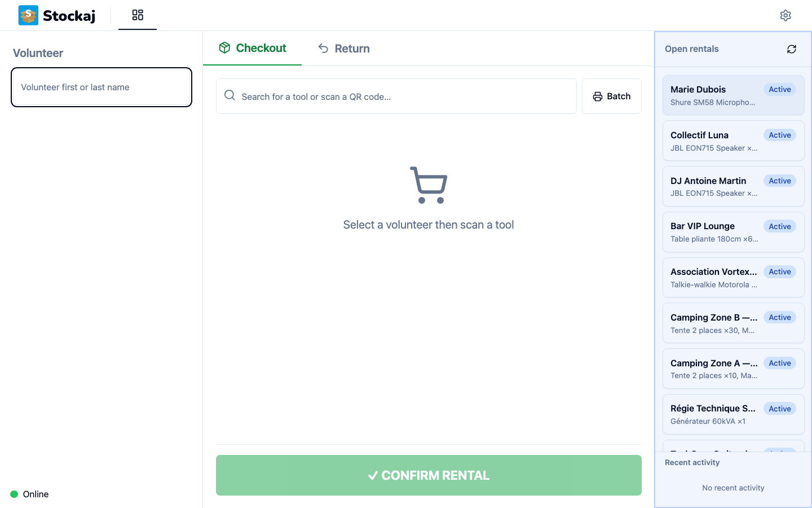Open the dashboard grid icon
The image size is (812, 508).
138,15
